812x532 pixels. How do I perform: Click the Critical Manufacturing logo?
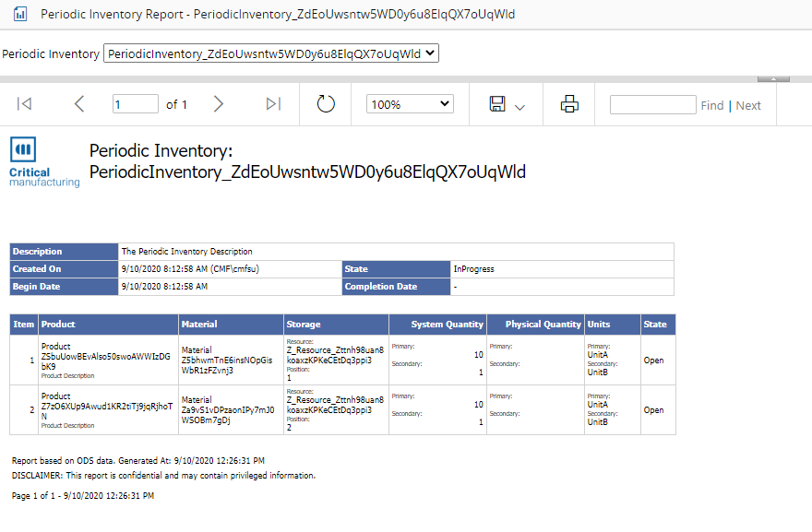coord(44,162)
